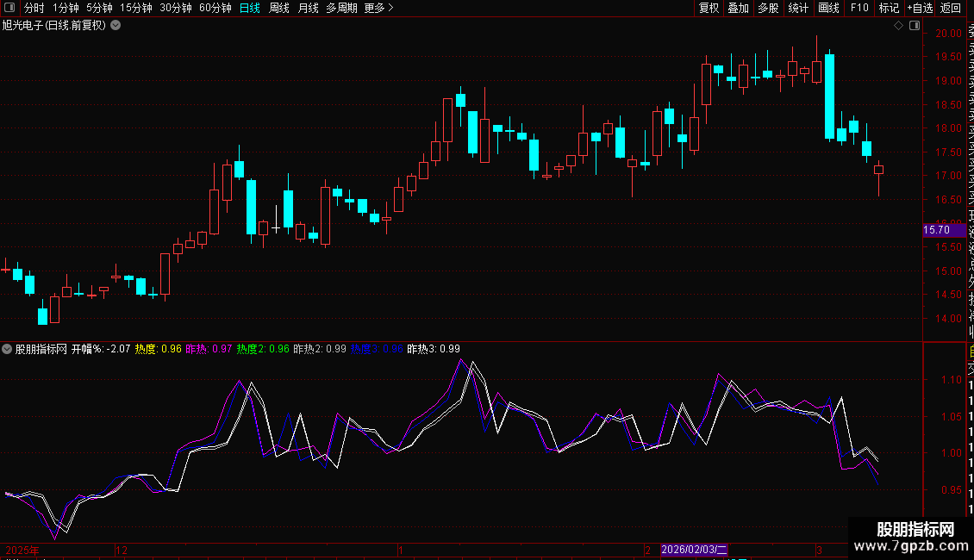Toggle the right panel icon near price axis
Image resolution: width=974 pixels, height=560 pixels.
(915, 26)
